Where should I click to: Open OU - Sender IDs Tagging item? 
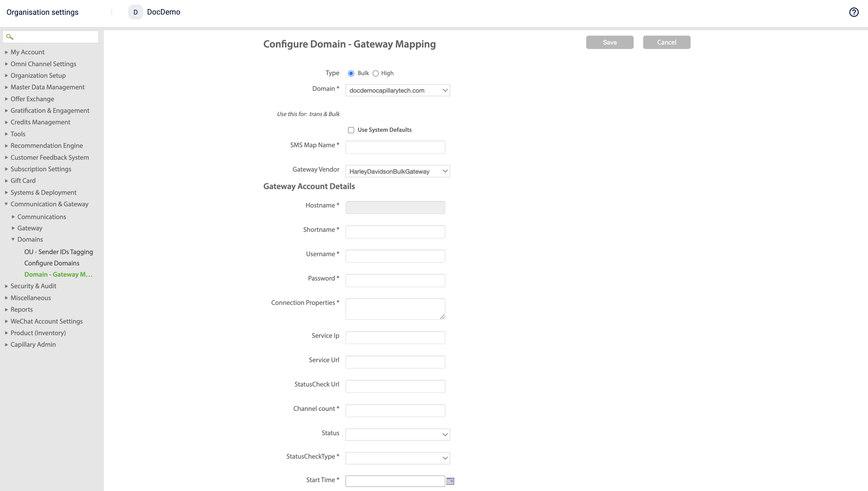[x=58, y=252]
